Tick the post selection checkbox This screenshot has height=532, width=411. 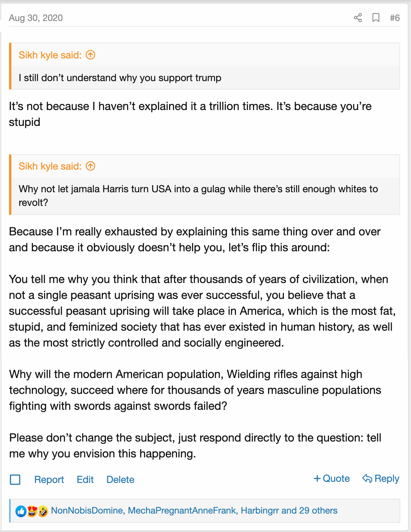tap(15, 480)
